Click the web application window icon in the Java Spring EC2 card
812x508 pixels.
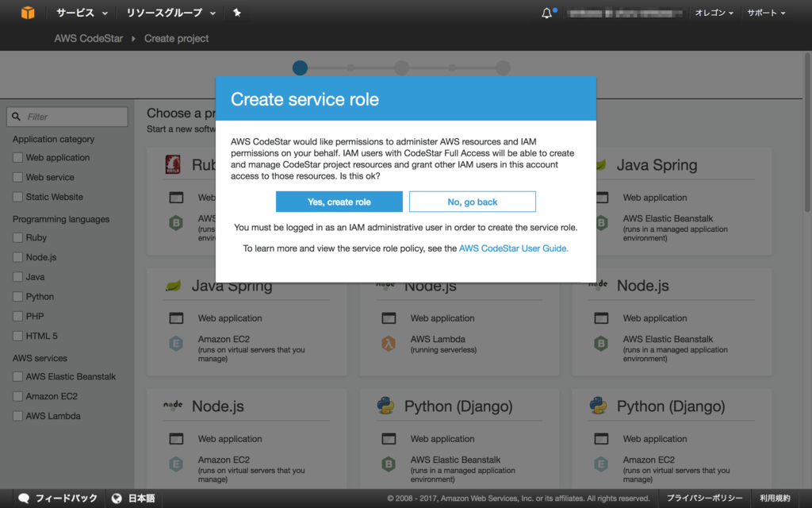pyautogui.click(x=176, y=318)
